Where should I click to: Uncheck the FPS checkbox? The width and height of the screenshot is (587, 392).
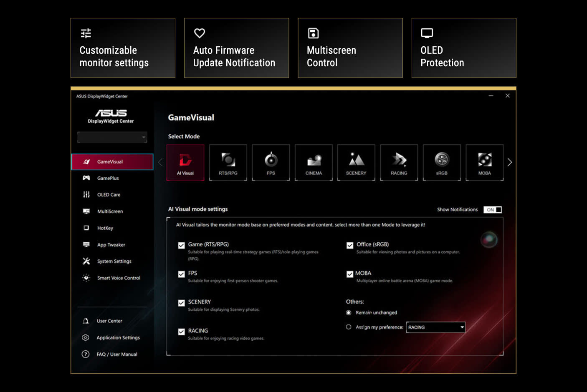[x=181, y=274]
